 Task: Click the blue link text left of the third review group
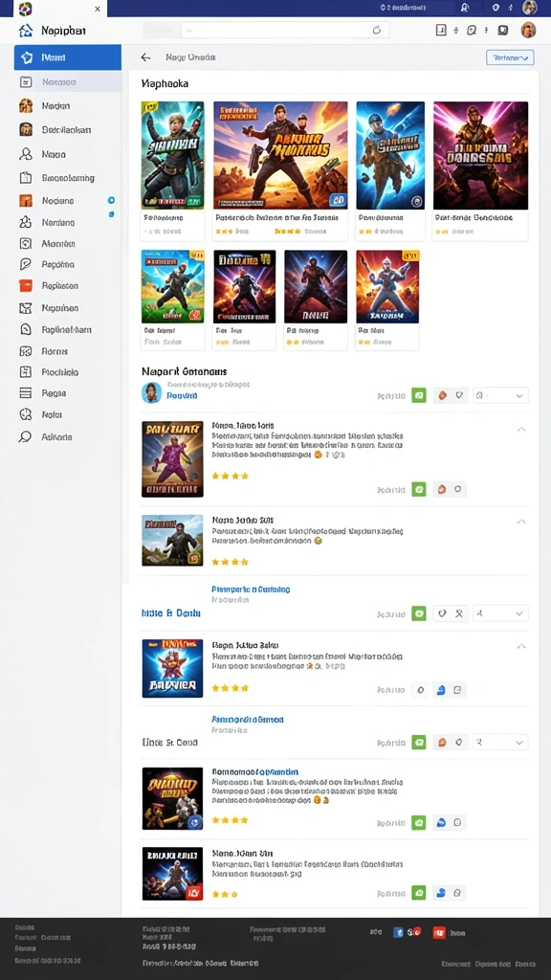click(x=170, y=613)
